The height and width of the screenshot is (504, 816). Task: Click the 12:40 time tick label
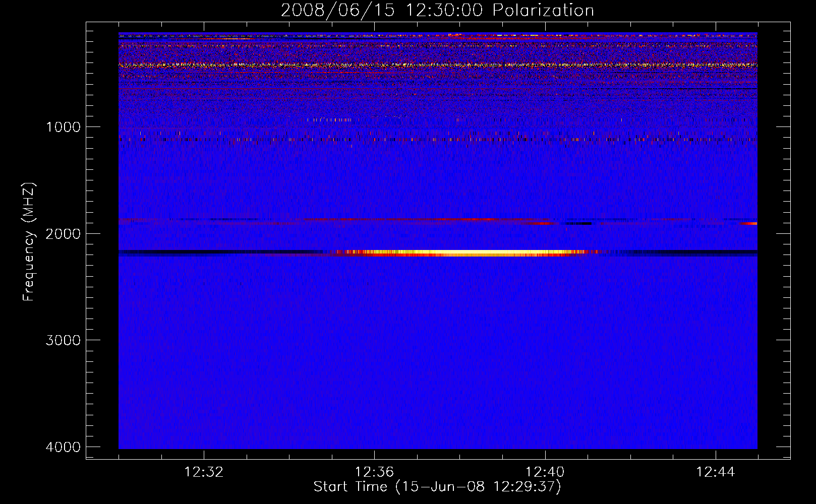545,472
